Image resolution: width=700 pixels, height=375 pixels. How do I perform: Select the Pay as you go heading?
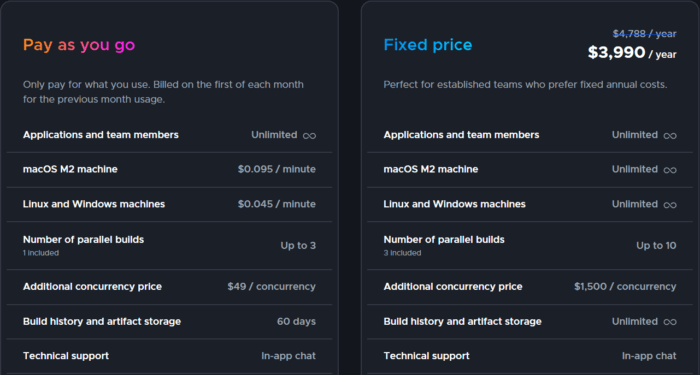click(x=79, y=45)
